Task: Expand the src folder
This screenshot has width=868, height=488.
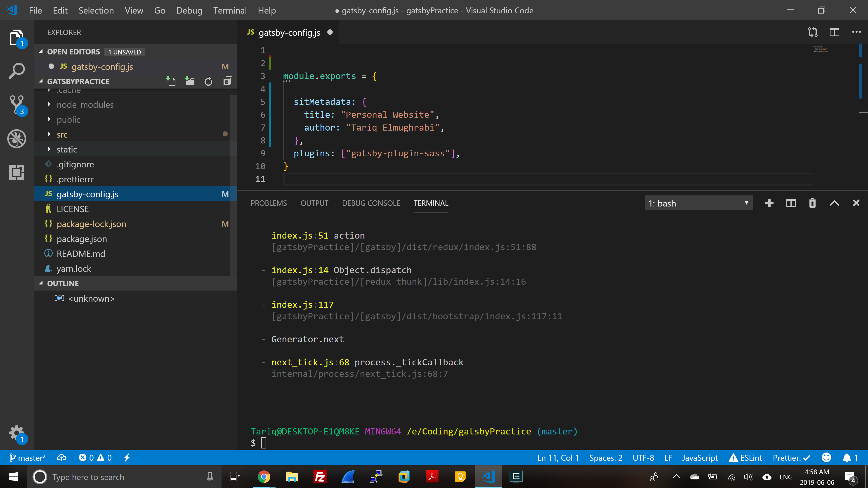Action: click(x=62, y=134)
